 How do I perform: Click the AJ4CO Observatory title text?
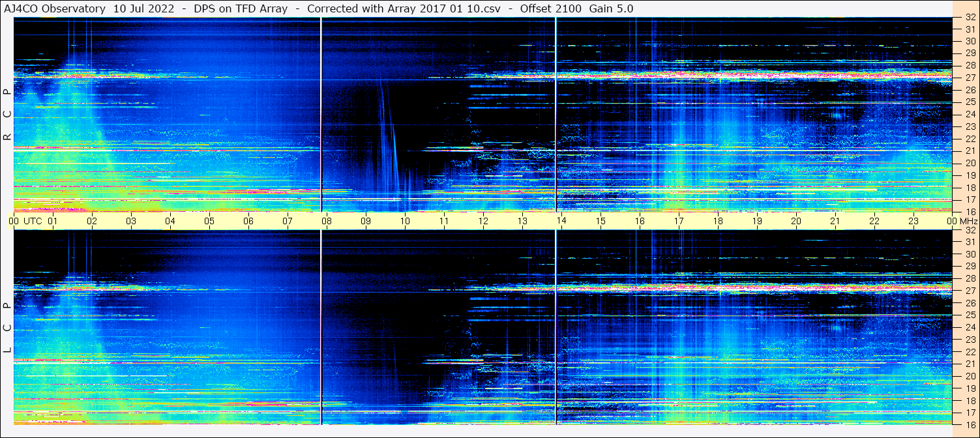coord(55,9)
